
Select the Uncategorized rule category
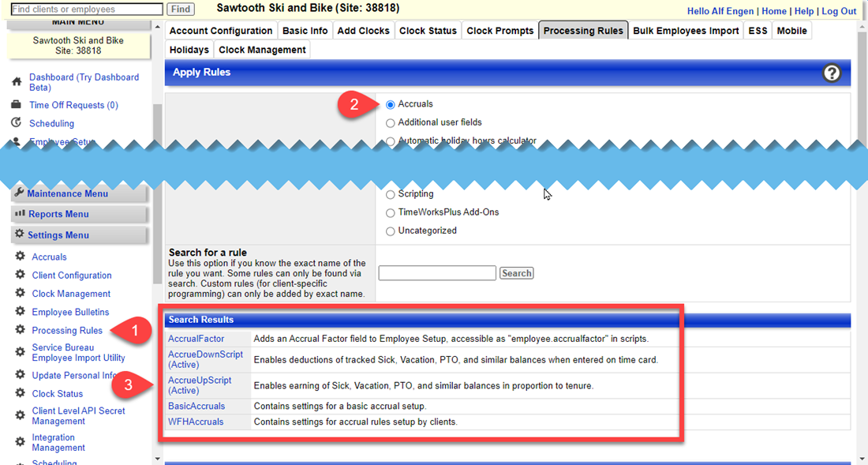391,231
